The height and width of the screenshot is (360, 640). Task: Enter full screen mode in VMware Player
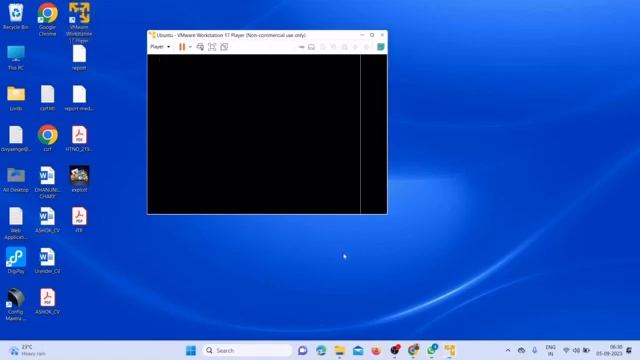coord(212,47)
